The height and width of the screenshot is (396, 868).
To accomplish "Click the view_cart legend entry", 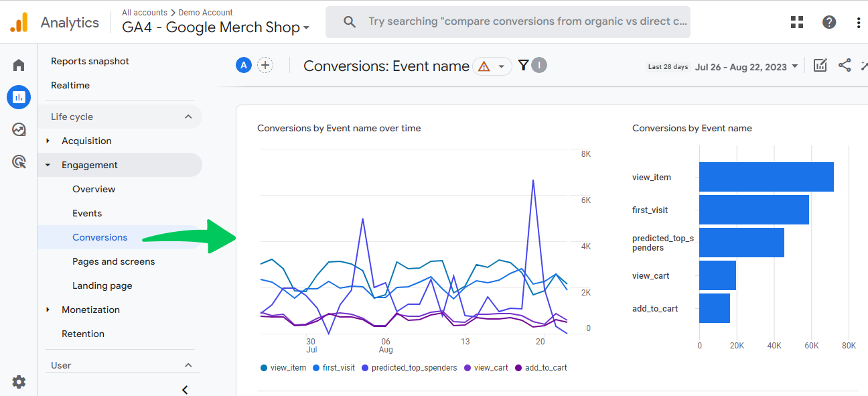I will [486, 368].
